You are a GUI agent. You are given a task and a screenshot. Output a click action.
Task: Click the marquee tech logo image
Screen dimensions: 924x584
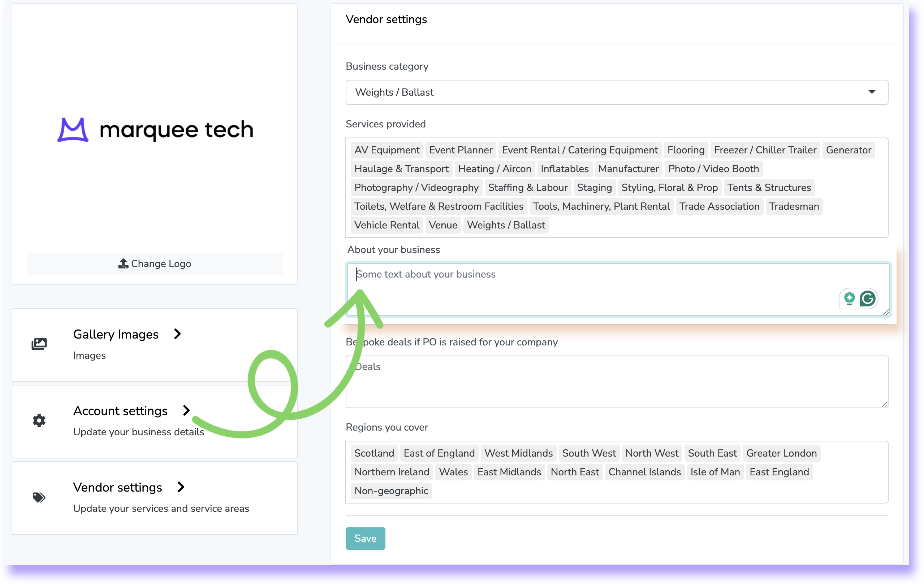click(x=155, y=130)
